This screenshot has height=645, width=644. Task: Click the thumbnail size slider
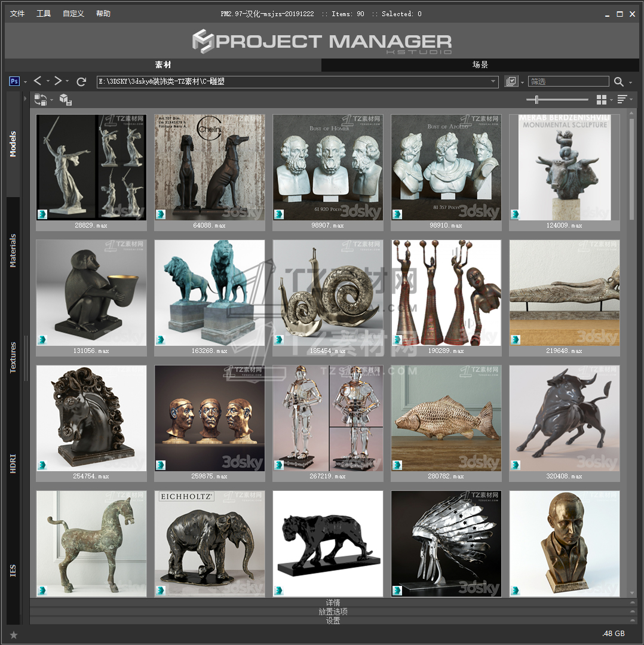pos(557,100)
